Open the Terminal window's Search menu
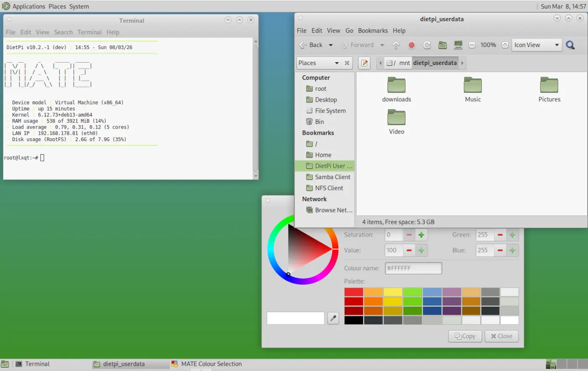Image resolution: width=588 pixels, height=371 pixels. click(x=63, y=32)
